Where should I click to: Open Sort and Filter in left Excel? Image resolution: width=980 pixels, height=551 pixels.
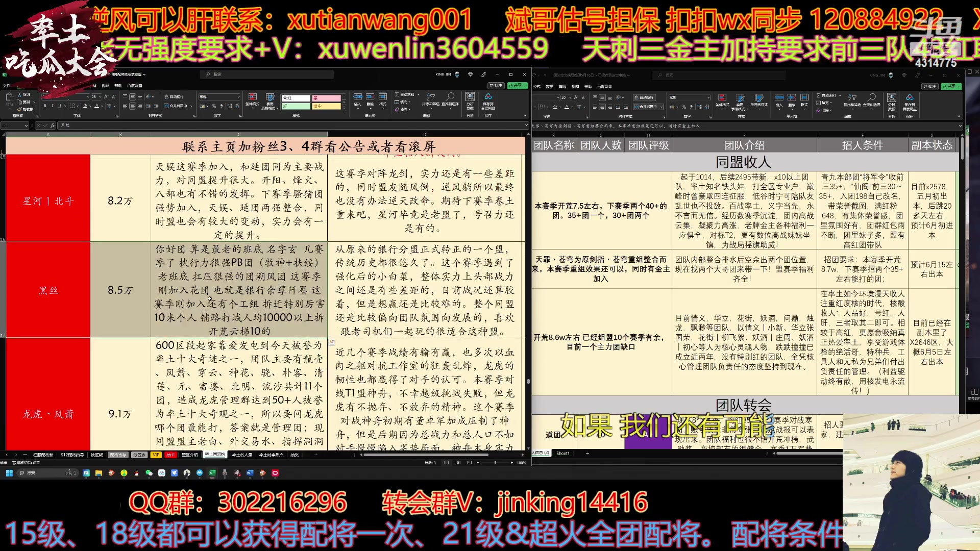[x=431, y=100]
